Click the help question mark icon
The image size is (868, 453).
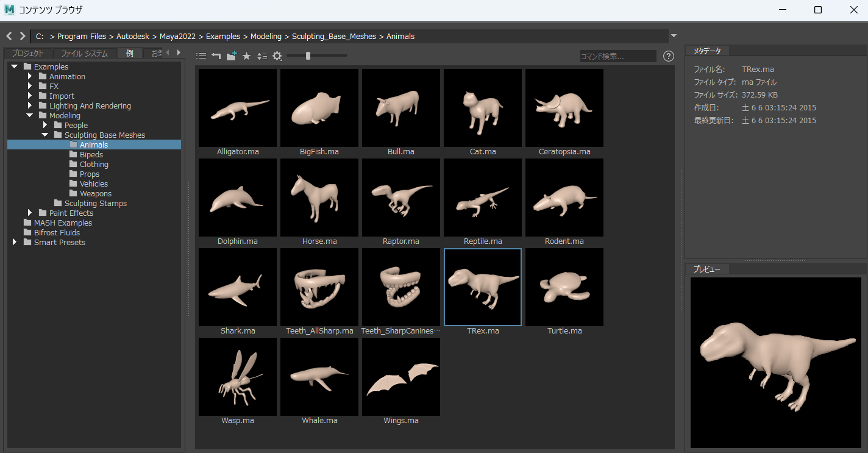(x=668, y=56)
